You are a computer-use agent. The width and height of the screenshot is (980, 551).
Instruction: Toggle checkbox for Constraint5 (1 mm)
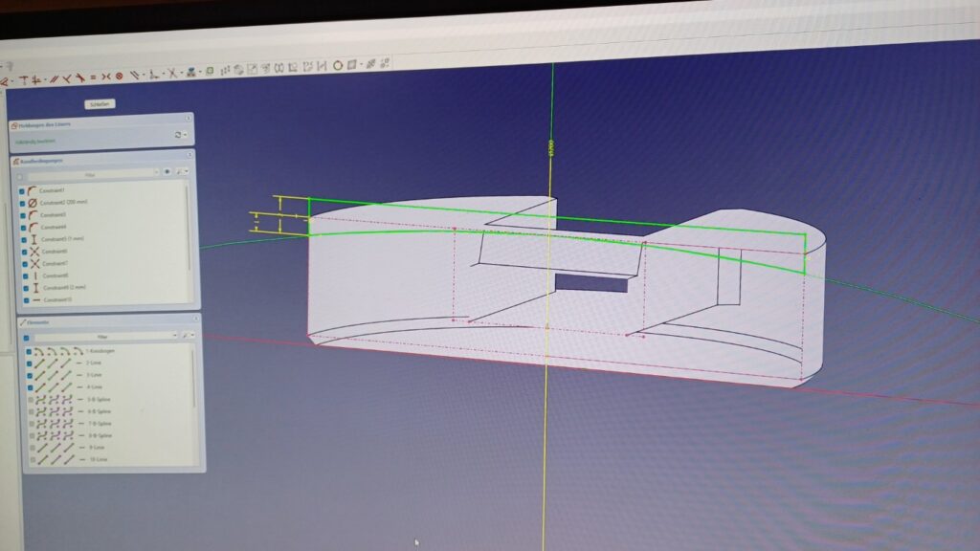22,239
